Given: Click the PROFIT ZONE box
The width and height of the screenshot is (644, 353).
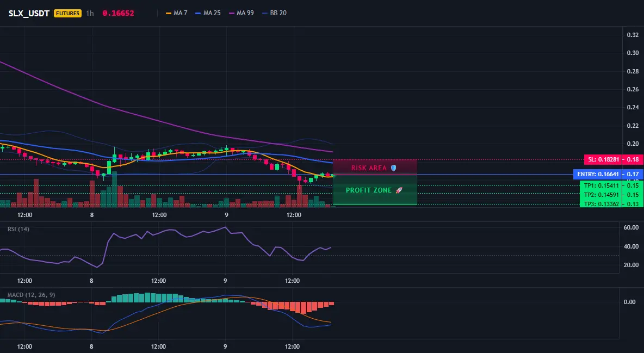Looking at the screenshot, I should coord(375,190).
